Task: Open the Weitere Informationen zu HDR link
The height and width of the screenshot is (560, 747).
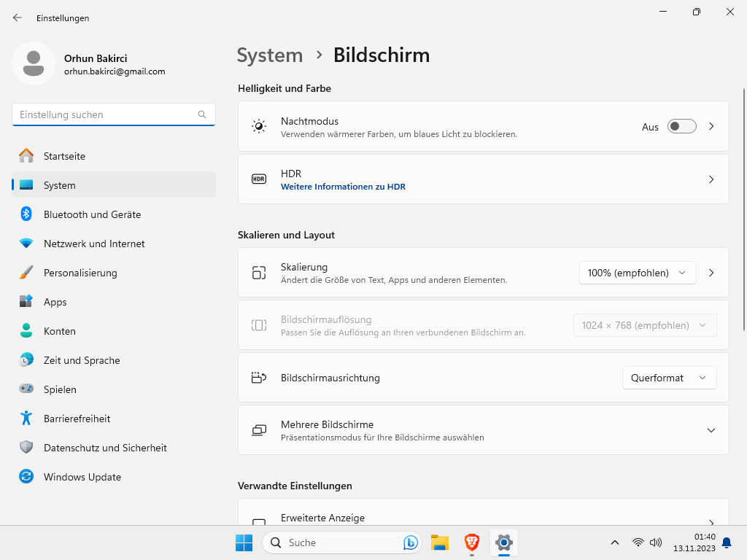Action: (x=343, y=187)
